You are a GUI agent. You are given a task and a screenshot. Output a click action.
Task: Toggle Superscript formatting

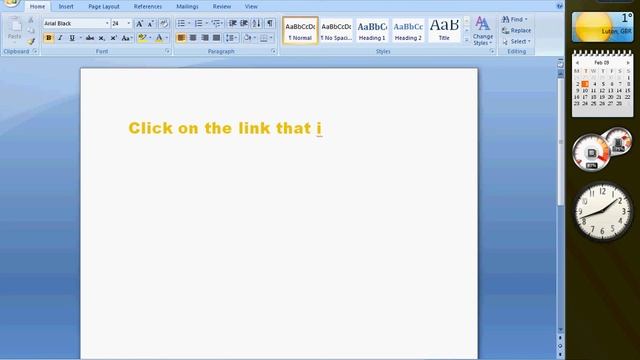click(113, 38)
